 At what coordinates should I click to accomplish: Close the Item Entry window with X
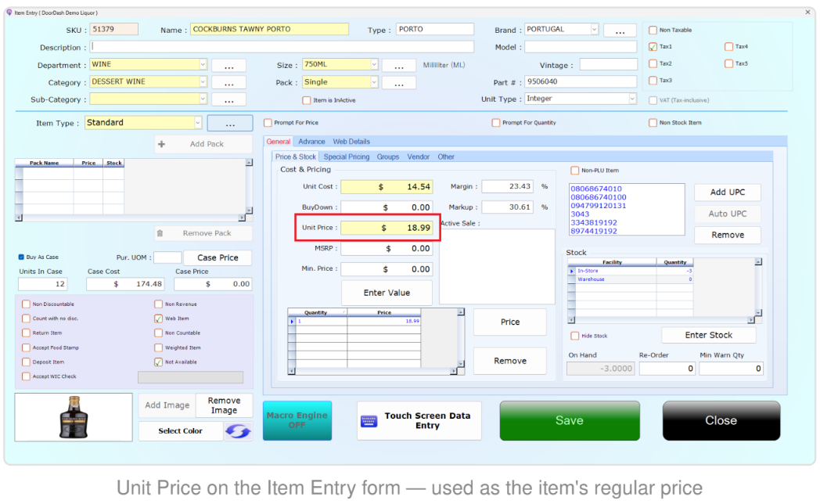tap(807, 12)
